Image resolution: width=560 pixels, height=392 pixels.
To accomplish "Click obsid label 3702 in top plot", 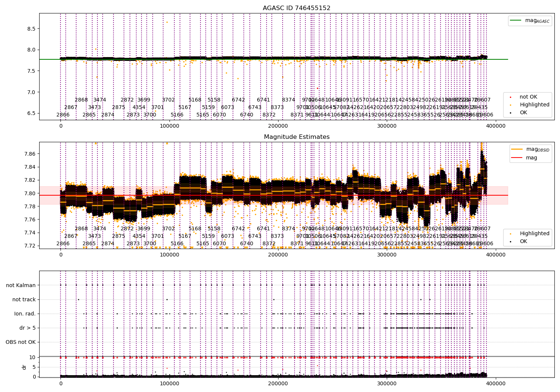I will click(168, 100).
